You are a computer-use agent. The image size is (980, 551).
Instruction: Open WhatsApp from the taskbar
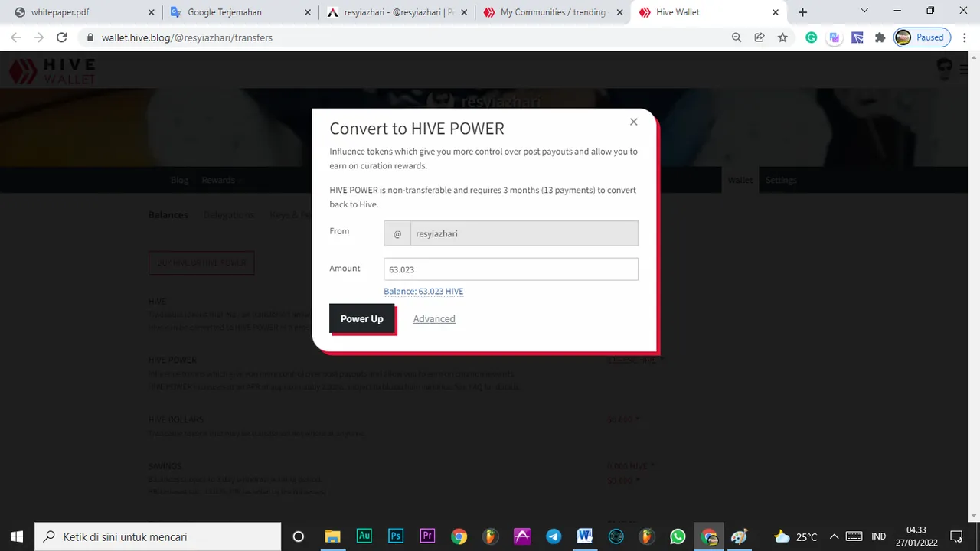click(x=678, y=536)
